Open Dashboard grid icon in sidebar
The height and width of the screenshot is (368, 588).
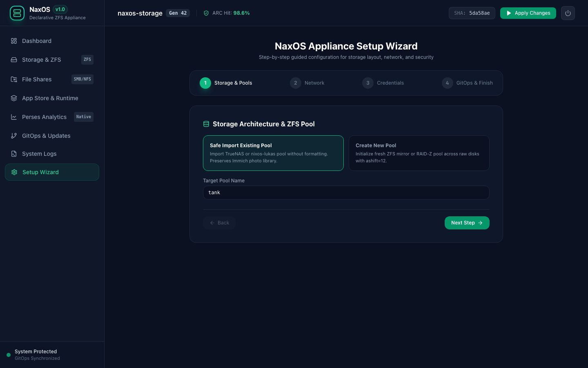click(x=14, y=41)
